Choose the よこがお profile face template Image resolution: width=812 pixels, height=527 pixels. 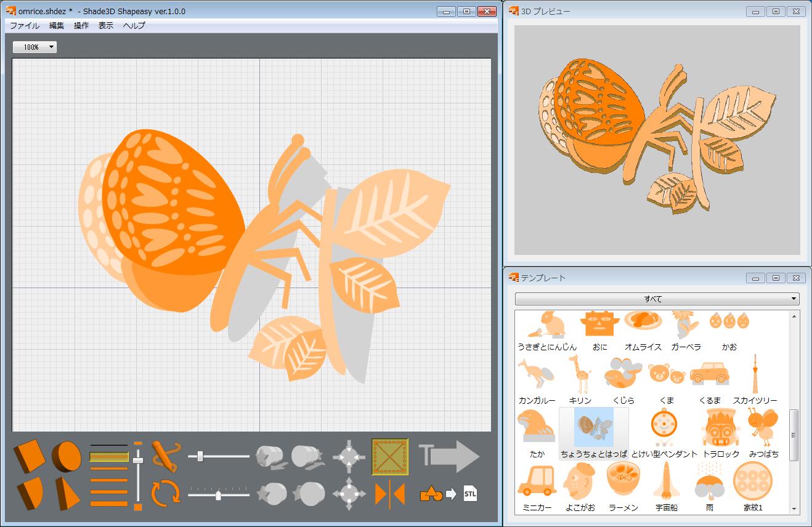[x=580, y=488]
